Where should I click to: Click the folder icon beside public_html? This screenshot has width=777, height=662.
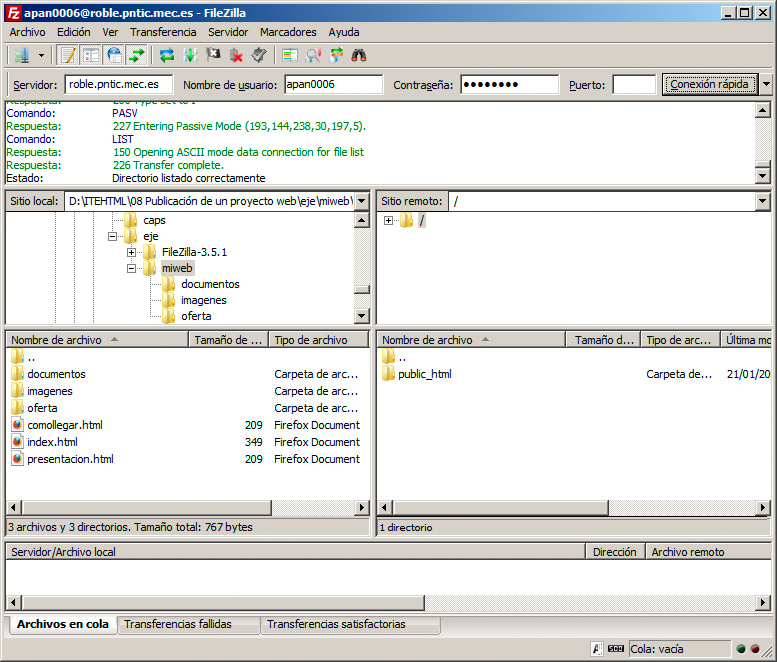click(x=388, y=374)
